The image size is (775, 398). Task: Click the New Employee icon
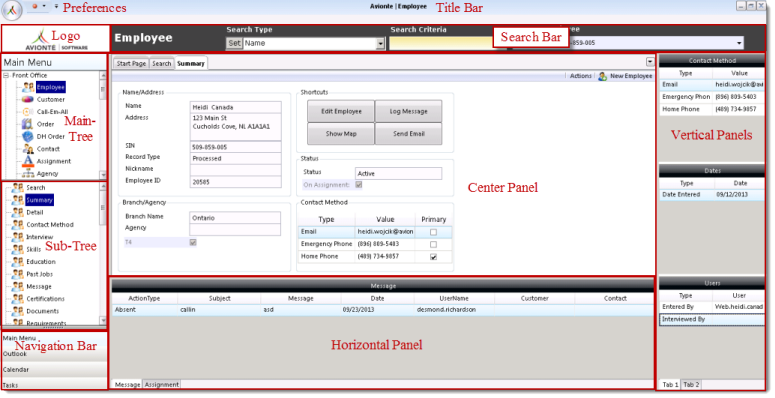coord(603,76)
